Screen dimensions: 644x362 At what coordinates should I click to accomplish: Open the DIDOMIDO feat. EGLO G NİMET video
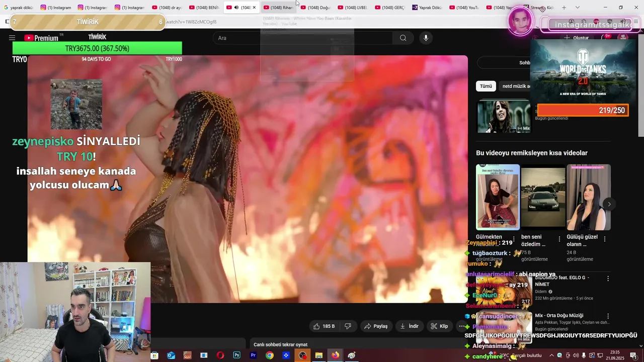click(562, 281)
